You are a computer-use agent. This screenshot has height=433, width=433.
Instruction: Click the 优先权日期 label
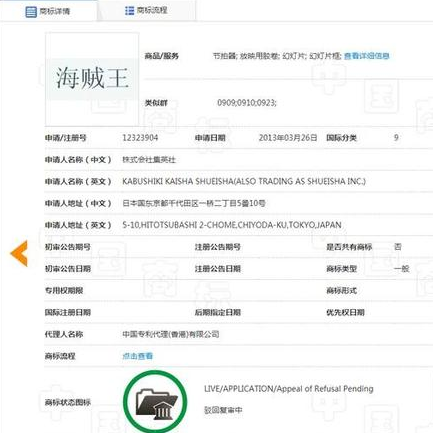point(345,312)
